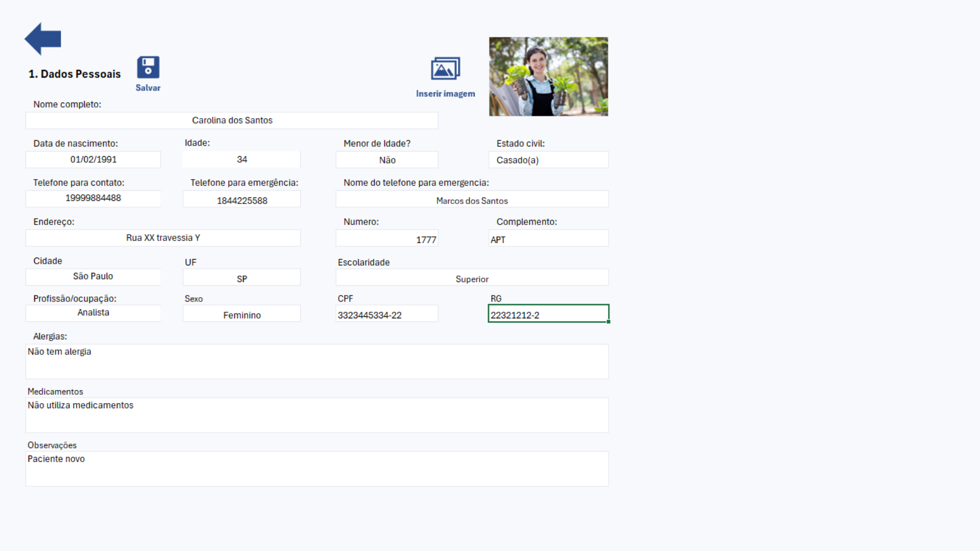The width and height of the screenshot is (980, 551).
Task: Select the Endereço field with Rua XX
Action: pos(163,238)
